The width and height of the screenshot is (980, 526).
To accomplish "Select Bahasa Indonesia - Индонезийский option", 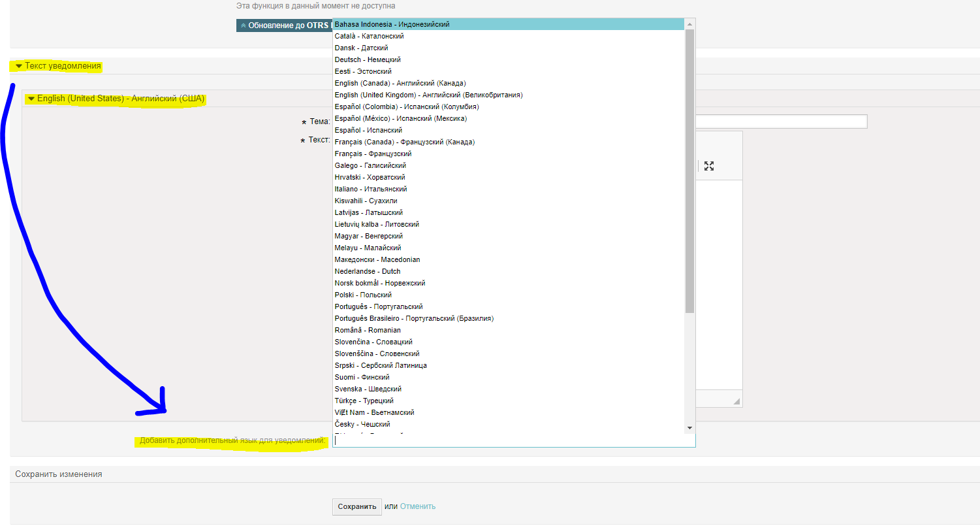I will click(509, 24).
